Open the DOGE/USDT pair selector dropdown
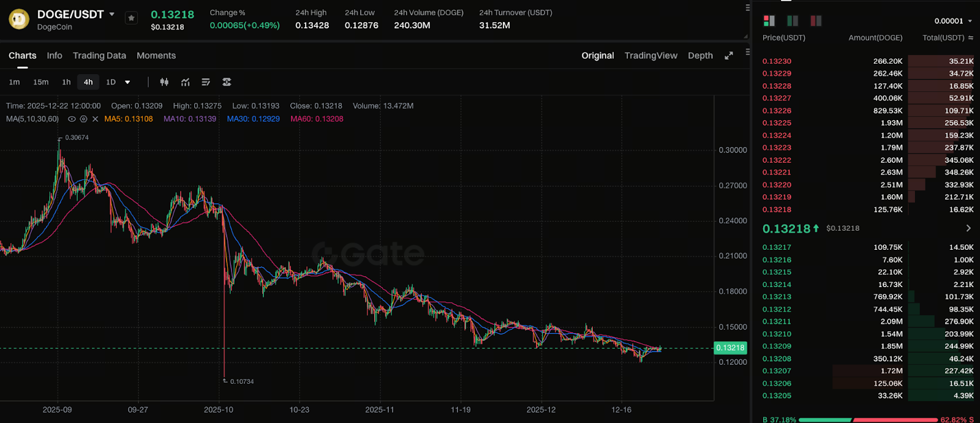This screenshot has width=980, height=423. click(x=111, y=14)
